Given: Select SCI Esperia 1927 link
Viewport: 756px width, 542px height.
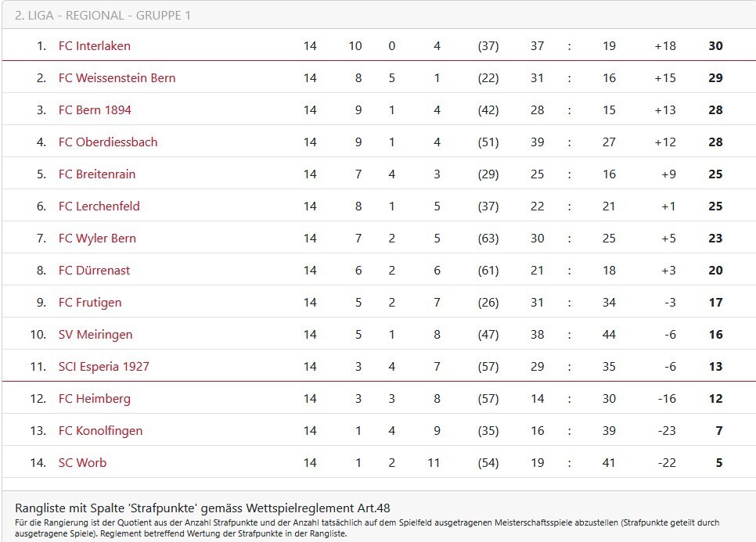Looking at the screenshot, I should pyautogui.click(x=103, y=367).
